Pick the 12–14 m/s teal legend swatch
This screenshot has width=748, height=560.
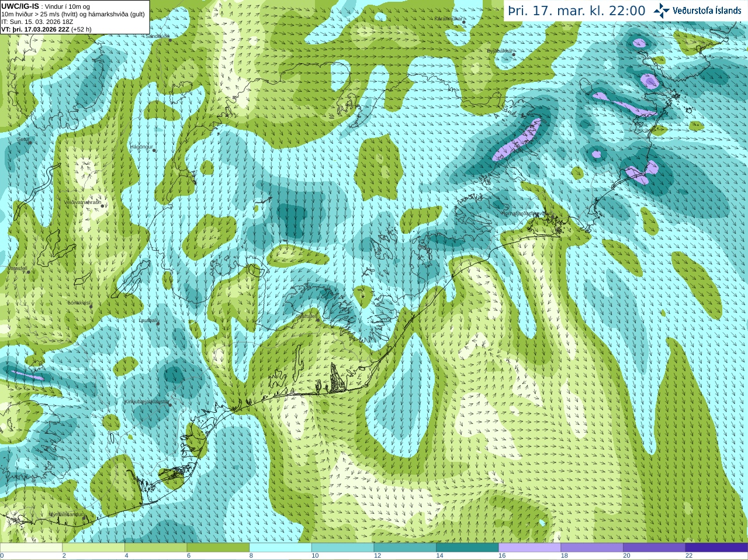coord(405,548)
